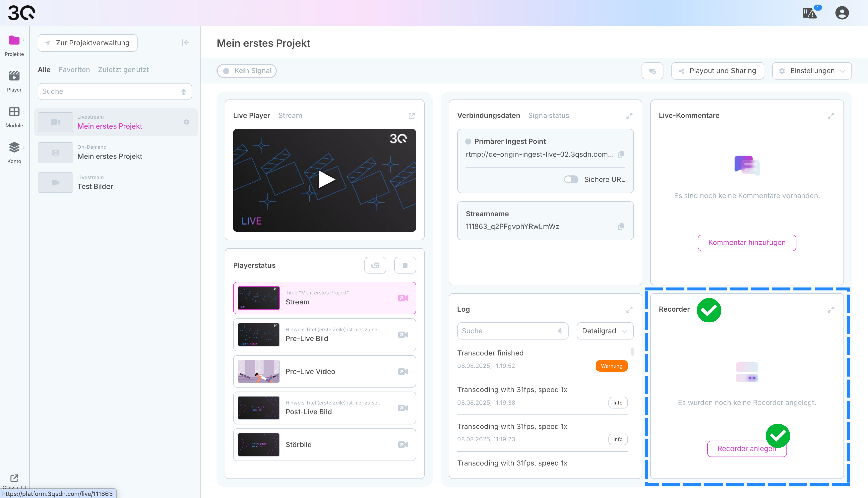868x498 pixels.
Task: Toggle the Kein Signal status switch
Action: click(246, 71)
